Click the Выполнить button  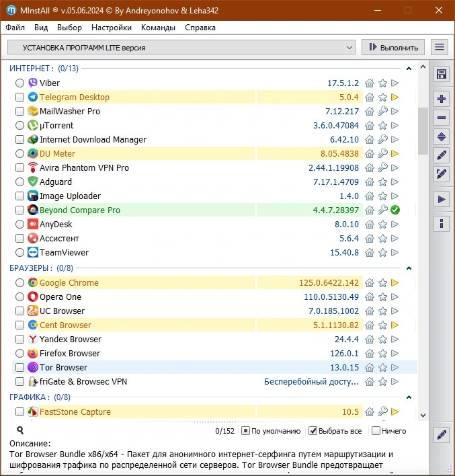[x=393, y=47]
